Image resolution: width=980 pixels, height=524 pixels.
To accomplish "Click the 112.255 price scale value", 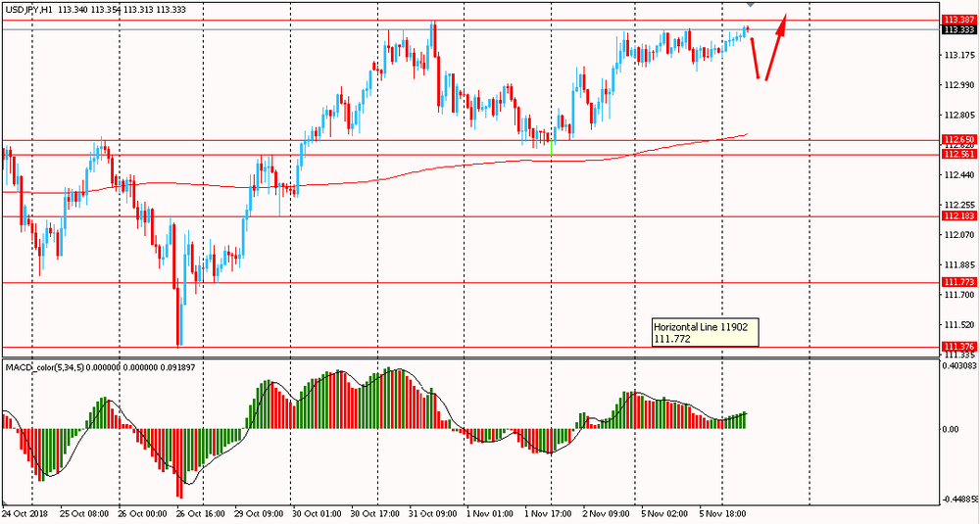I will coord(958,205).
